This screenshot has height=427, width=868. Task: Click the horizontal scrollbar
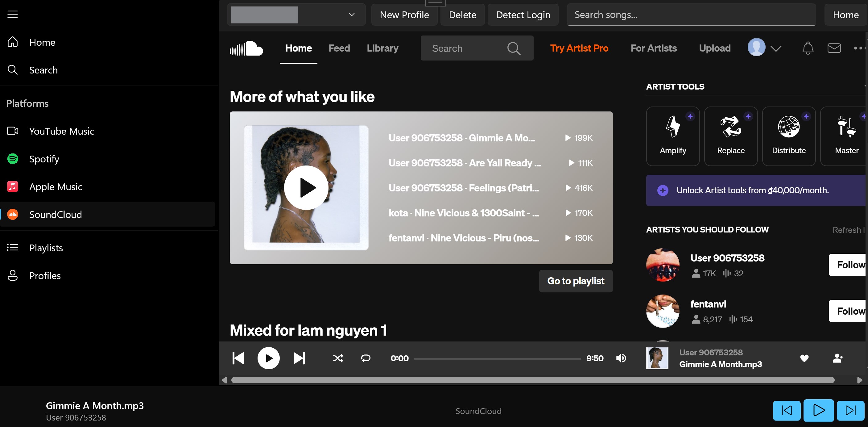pos(533,380)
